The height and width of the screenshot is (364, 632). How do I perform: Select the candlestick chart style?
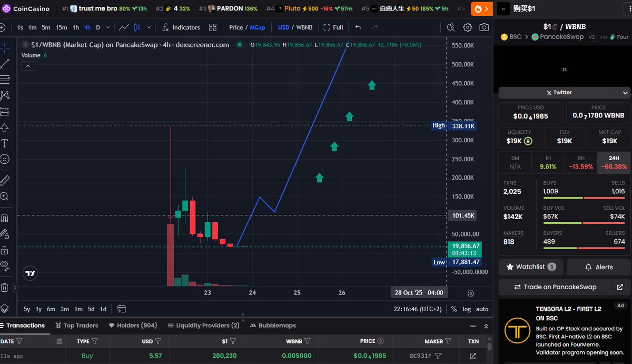point(137,27)
